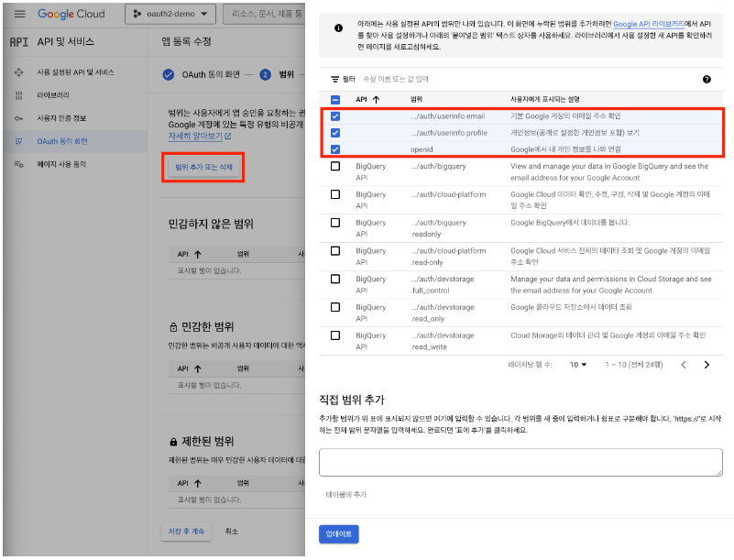734x560 pixels.
Task: Select step 2 범위 in stepper
Action: point(266,74)
